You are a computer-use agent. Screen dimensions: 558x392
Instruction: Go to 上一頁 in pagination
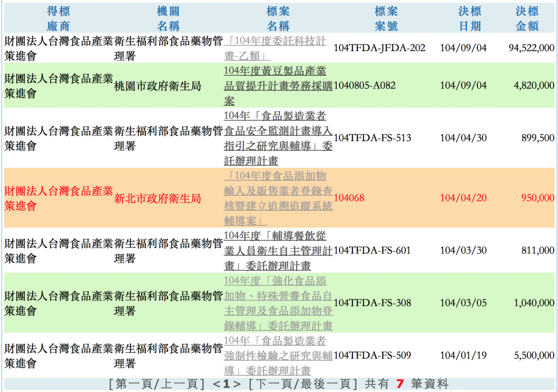[x=179, y=384]
